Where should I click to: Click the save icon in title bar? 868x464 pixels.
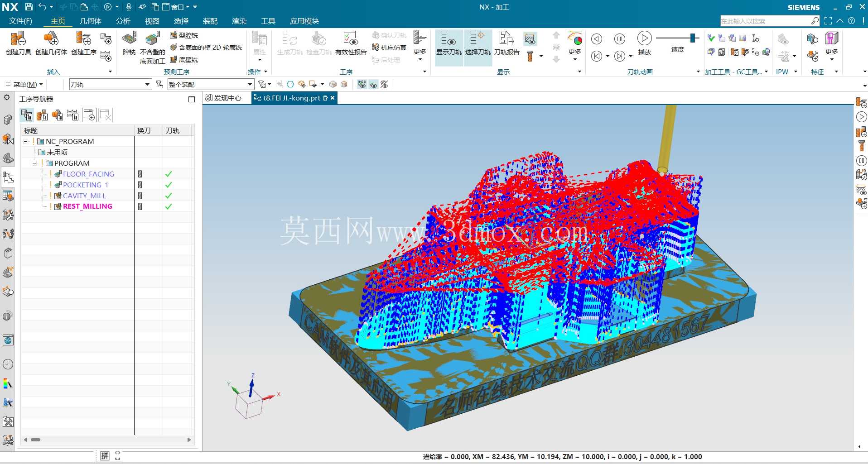pyautogui.click(x=29, y=7)
